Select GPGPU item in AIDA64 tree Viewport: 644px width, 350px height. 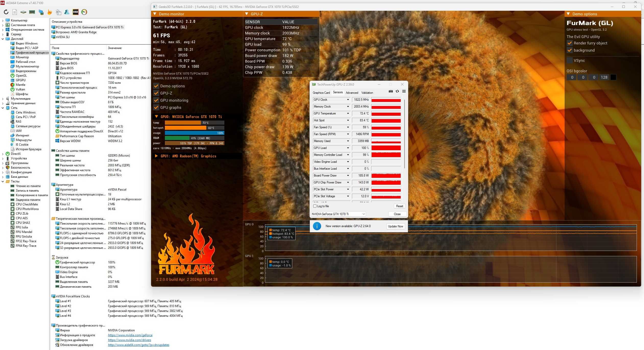20,80
